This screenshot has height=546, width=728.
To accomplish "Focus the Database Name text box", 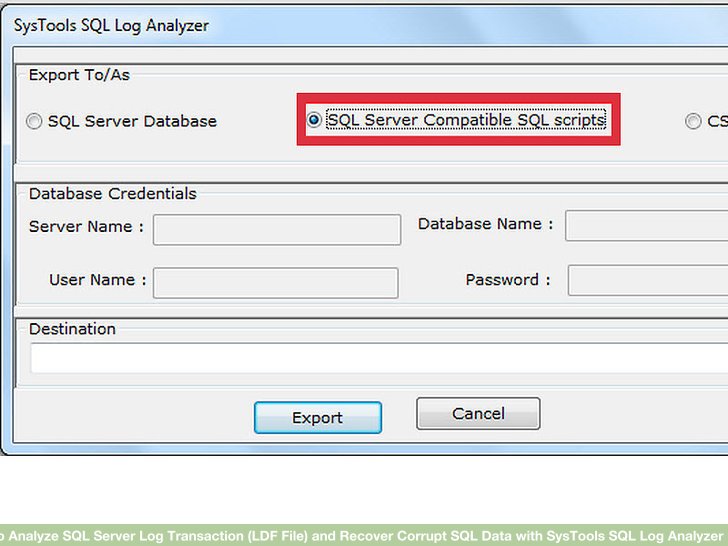I will click(646, 226).
